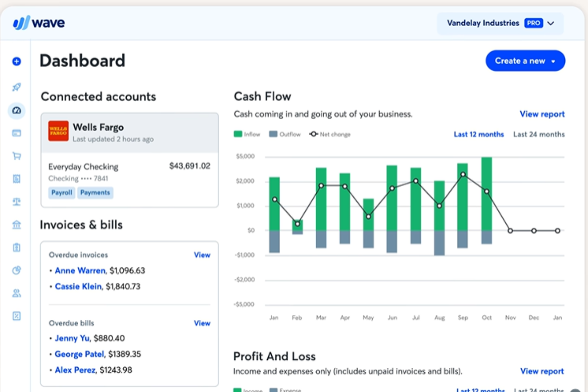Open Purchases via the receipt icon
588x392 pixels.
tap(16, 179)
